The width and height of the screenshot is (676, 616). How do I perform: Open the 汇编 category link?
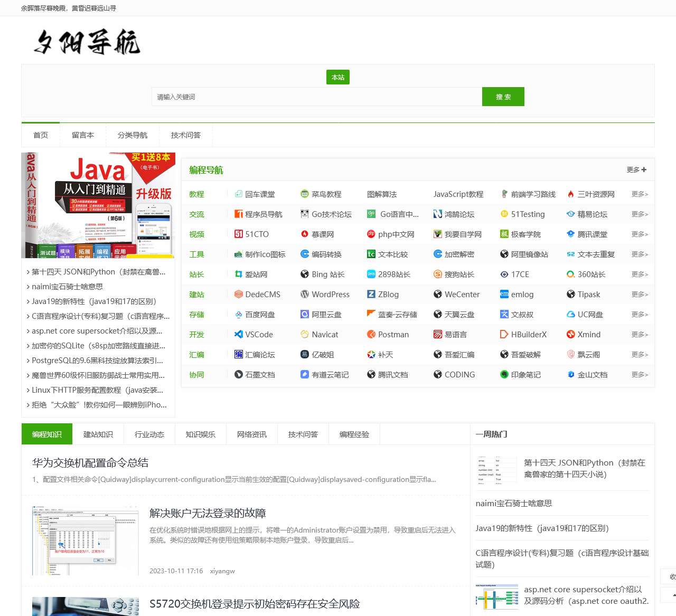(x=196, y=355)
